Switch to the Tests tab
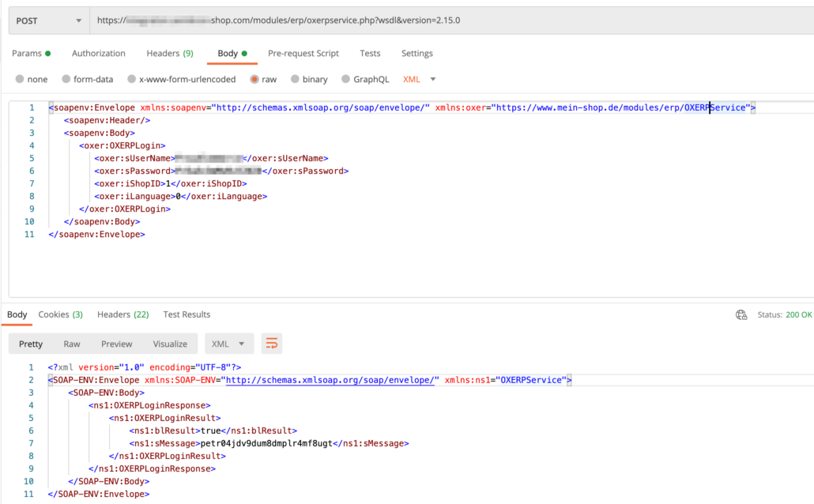The height and width of the screenshot is (504, 814). click(x=370, y=53)
